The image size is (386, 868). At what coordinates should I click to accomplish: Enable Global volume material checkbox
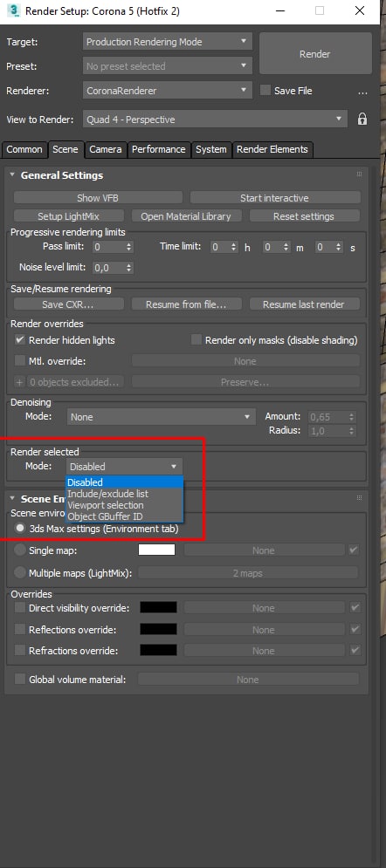pyautogui.click(x=20, y=679)
